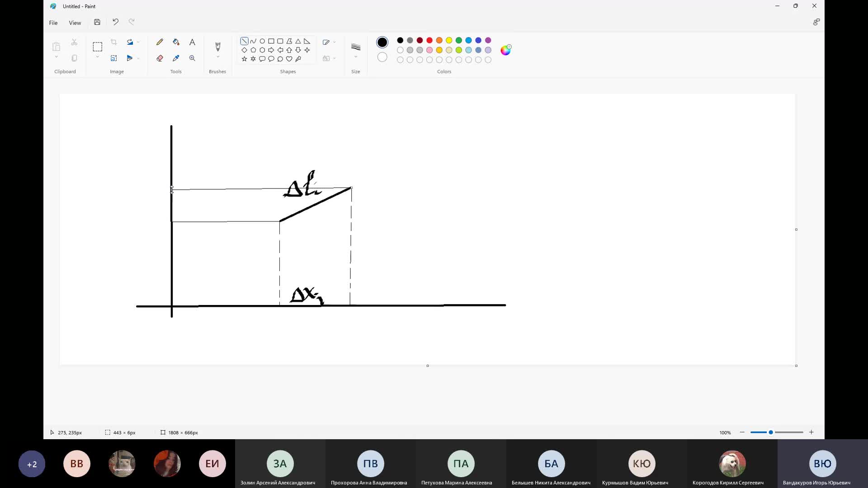Select the Lightning bolt shape
The width and height of the screenshot is (868, 488).
coord(298,59)
